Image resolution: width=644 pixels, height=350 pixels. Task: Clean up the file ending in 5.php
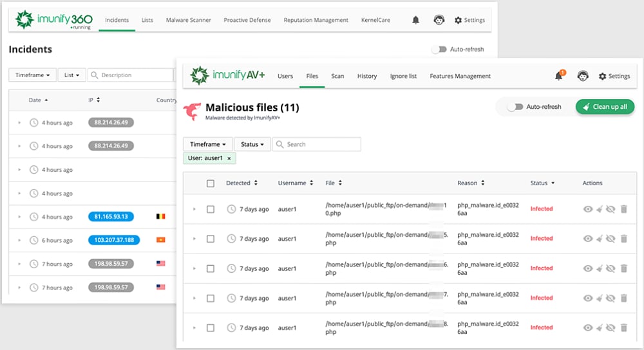[x=600, y=239]
